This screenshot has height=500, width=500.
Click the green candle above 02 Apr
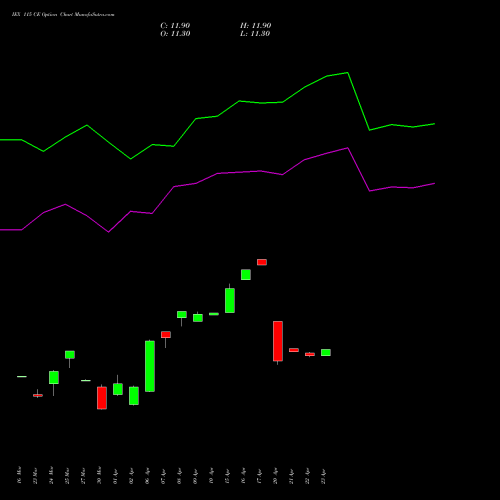coord(134,396)
